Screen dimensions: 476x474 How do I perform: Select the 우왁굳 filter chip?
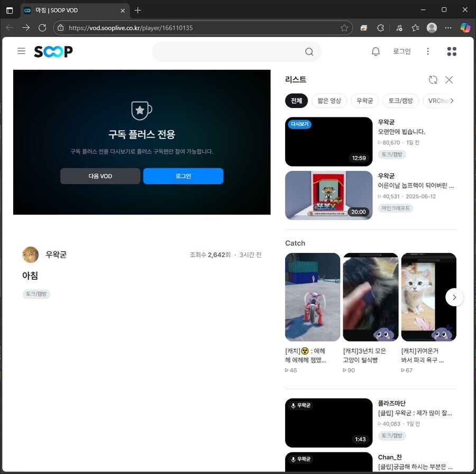coord(364,101)
